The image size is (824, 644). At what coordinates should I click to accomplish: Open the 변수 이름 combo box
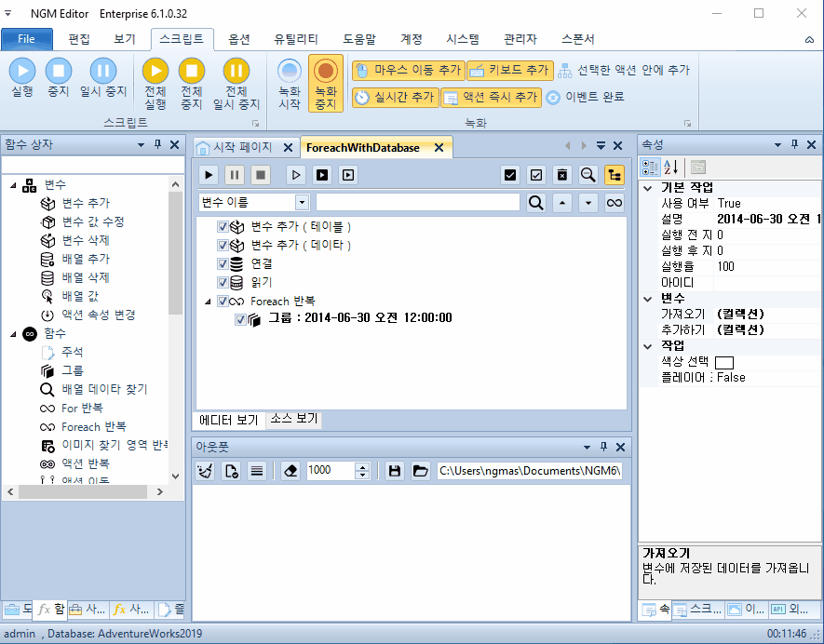pyautogui.click(x=302, y=202)
